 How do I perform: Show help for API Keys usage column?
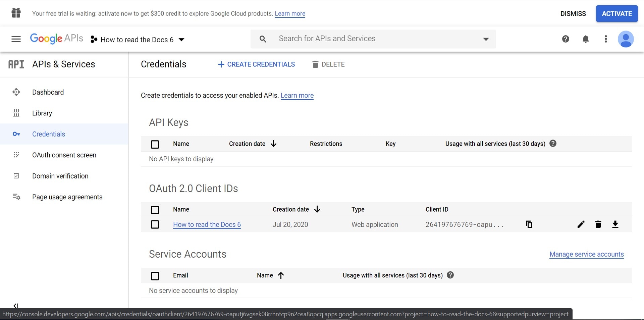[553, 143]
